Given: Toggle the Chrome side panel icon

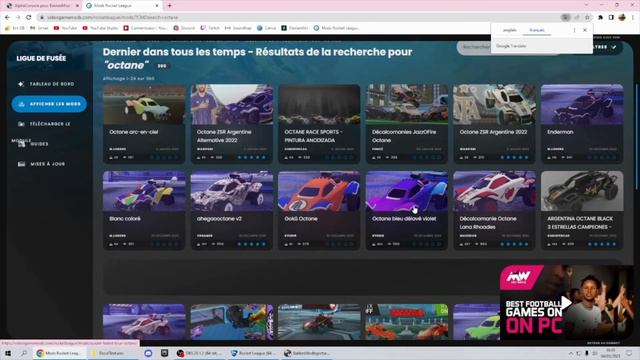Looking at the screenshot, I should click(x=611, y=18).
